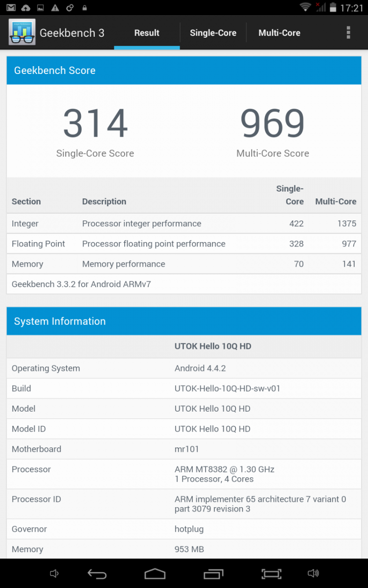Tap the Android back navigation arrow
The width and height of the screenshot is (368, 588).
pyautogui.click(x=97, y=573)
